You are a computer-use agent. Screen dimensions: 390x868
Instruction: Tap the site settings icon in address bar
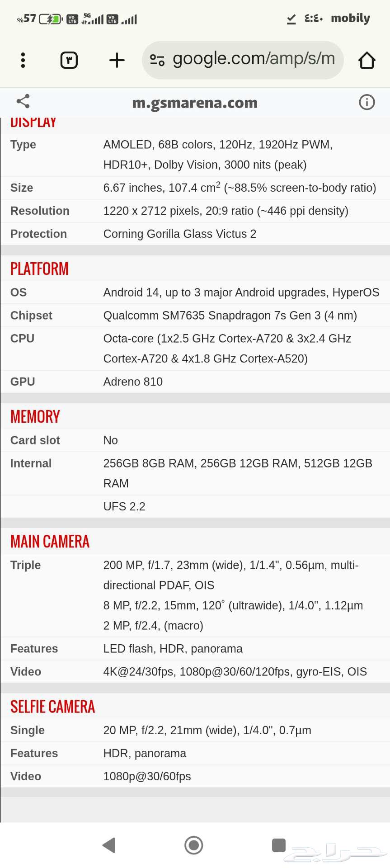click(x=157, y=60)
